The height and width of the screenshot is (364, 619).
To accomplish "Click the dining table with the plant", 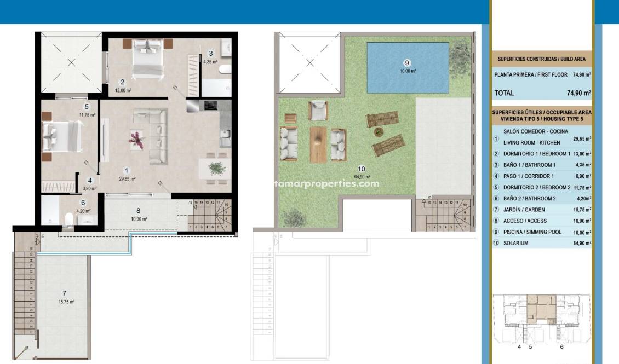I will click(215, 169).
